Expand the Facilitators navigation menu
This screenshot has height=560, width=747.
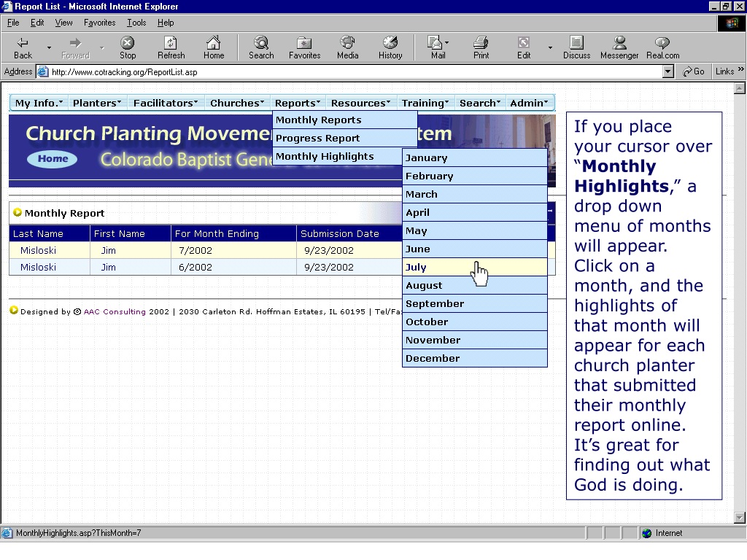click(166, 103)
